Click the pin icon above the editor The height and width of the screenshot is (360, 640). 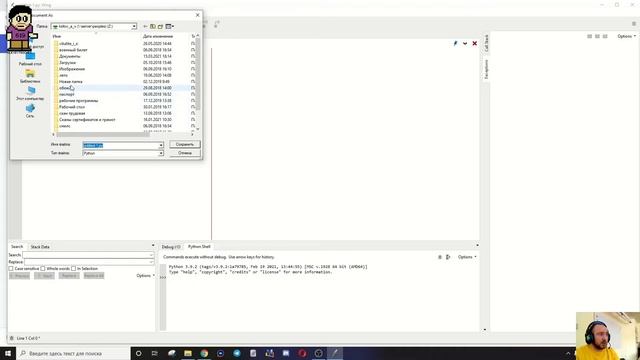456,43
